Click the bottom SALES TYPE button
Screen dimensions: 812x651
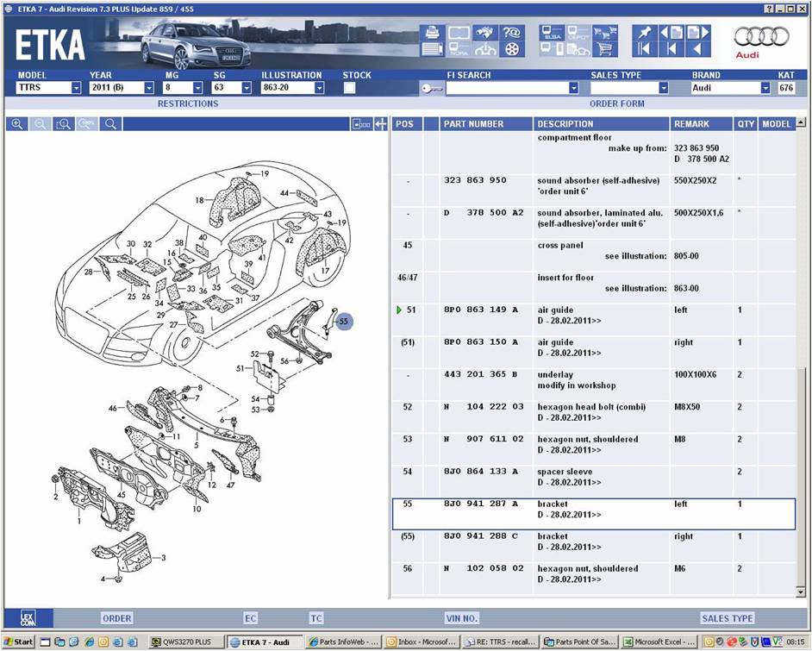(727, 618)
